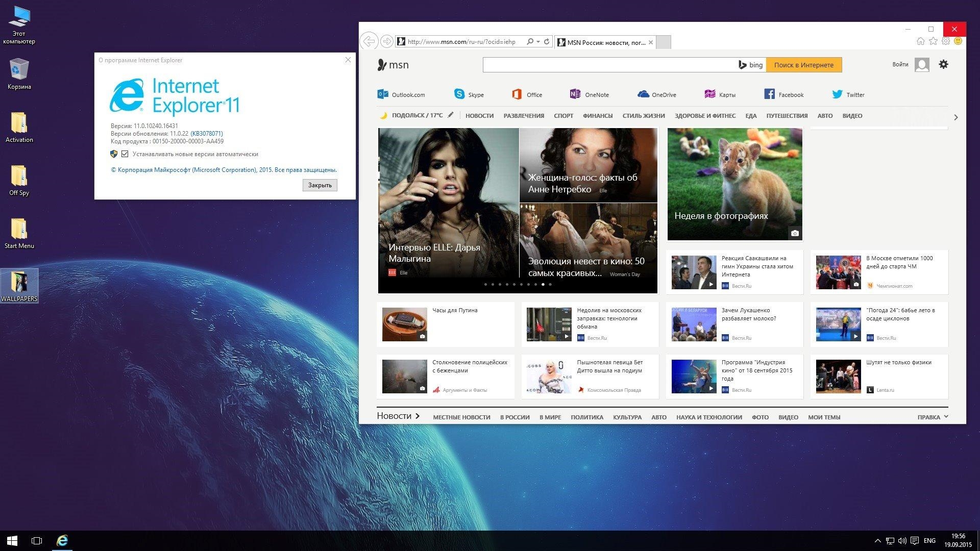The image size is (980, 551).
Task: Open Twitter shortcut
Action: click(x=848, y=94)
